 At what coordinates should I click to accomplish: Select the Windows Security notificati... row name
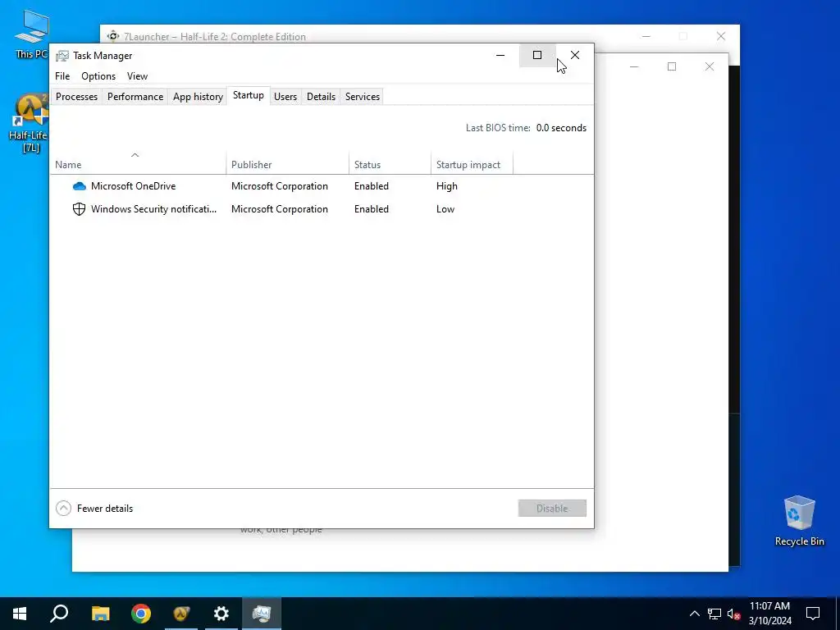pyautogui.click(x=153, y=209)
